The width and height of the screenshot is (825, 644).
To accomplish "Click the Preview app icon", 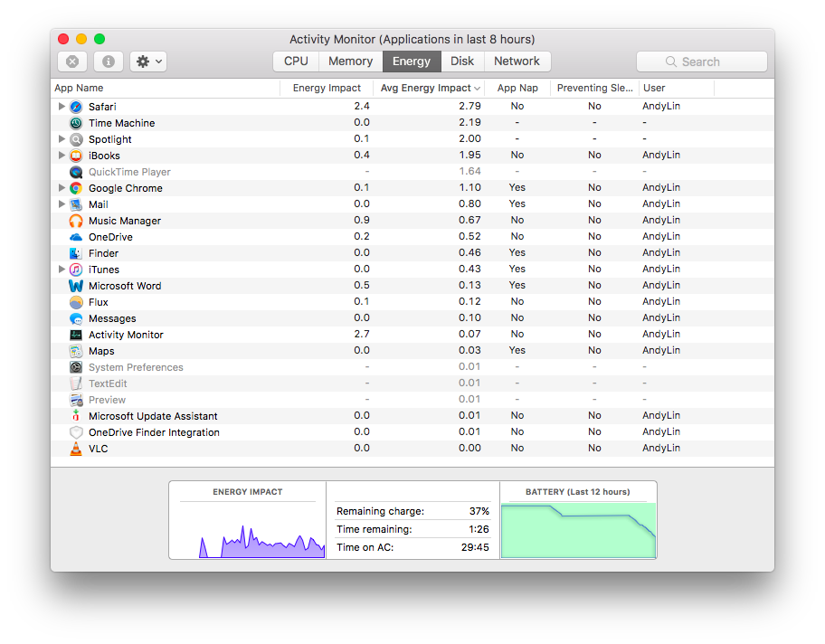I will (x=76, y=400).
